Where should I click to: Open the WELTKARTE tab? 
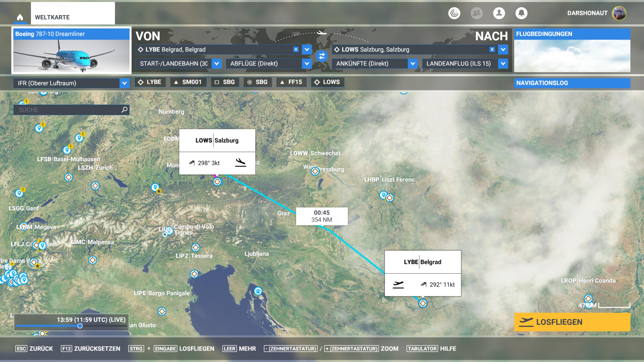(73, 13)
